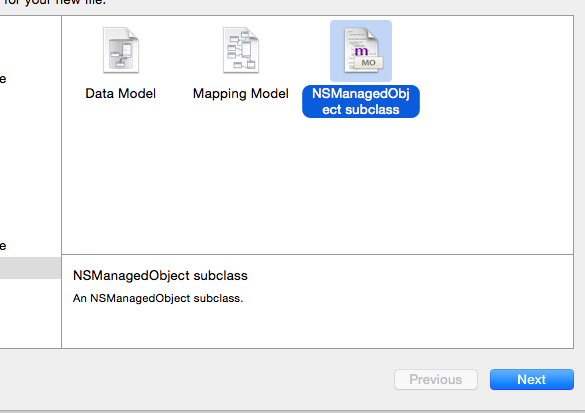Viewport: 585px width, 413px height.
Task: Click the highlighted 'NSManagedObject subclass' label
Action: click(x=361, y=101)
